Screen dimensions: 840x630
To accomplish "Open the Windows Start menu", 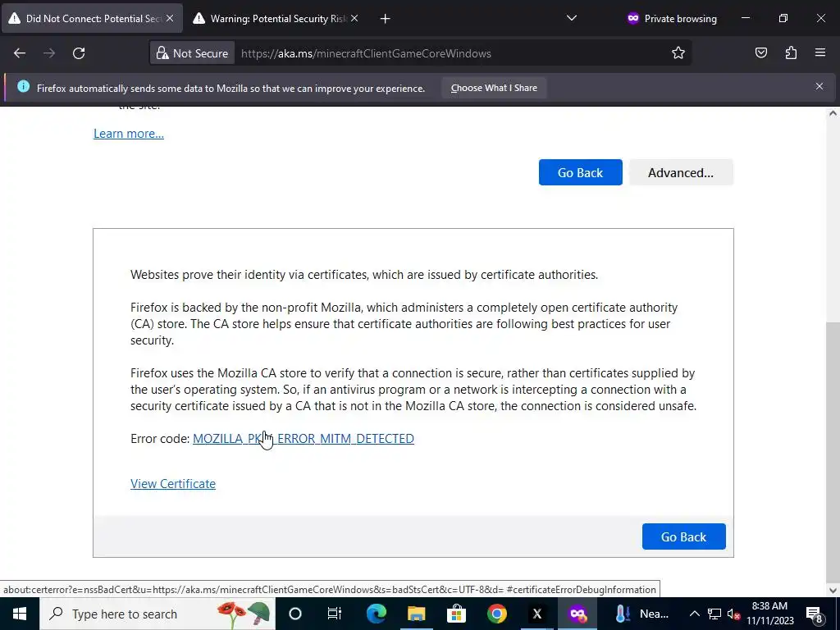I will (20, 614).
